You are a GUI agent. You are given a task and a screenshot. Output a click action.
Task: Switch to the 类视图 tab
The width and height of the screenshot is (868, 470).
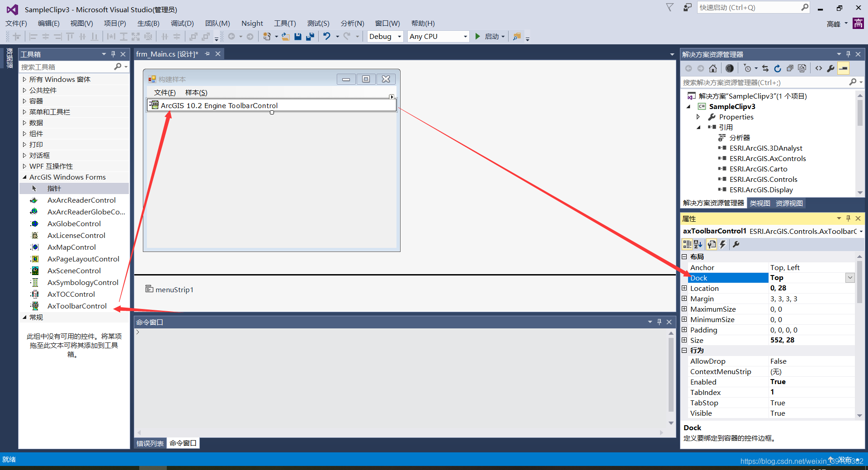coord(760,204)
